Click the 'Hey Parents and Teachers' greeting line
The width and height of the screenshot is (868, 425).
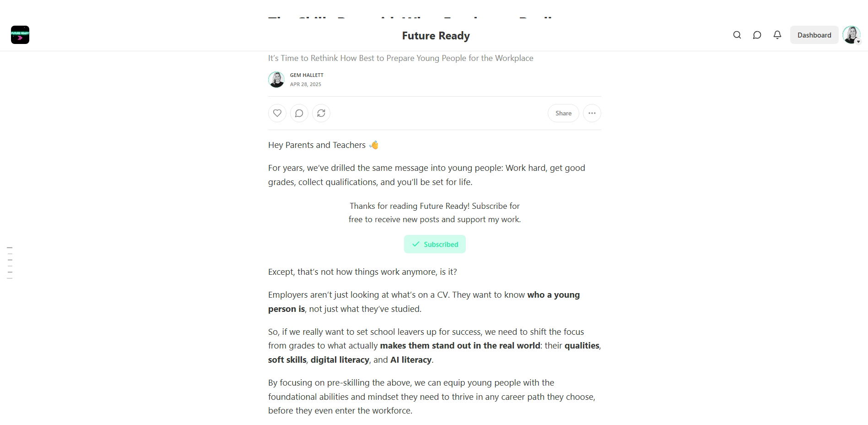coord(317,145)
